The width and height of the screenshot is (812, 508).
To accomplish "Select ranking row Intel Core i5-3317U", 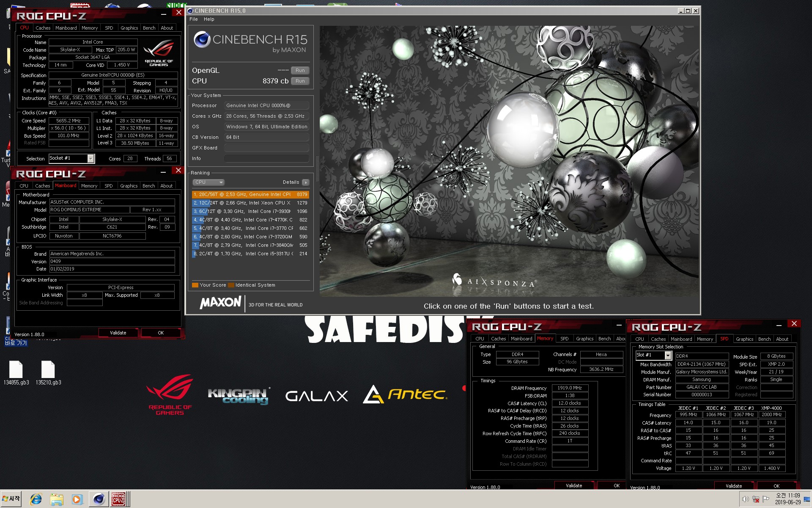I will 250,254.
